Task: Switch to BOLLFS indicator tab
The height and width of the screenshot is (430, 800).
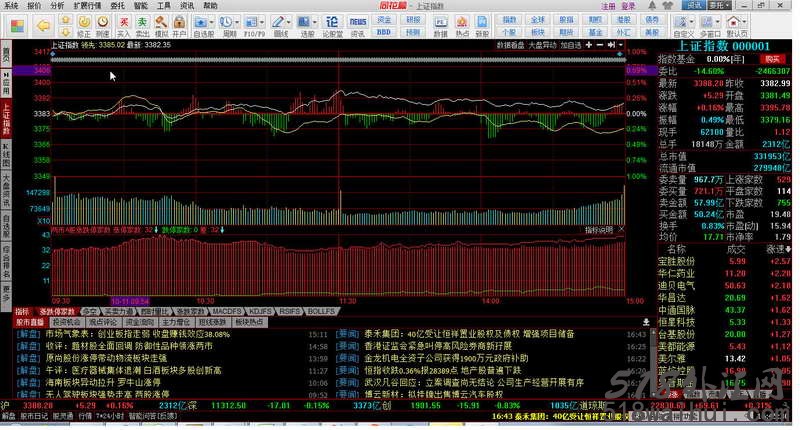Action: tap(321, 311)
